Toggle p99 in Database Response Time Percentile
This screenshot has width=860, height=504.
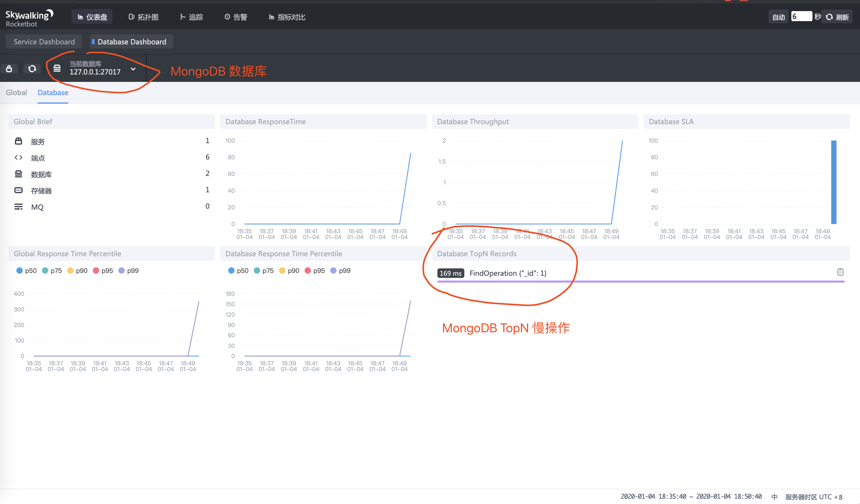[340, 270]
